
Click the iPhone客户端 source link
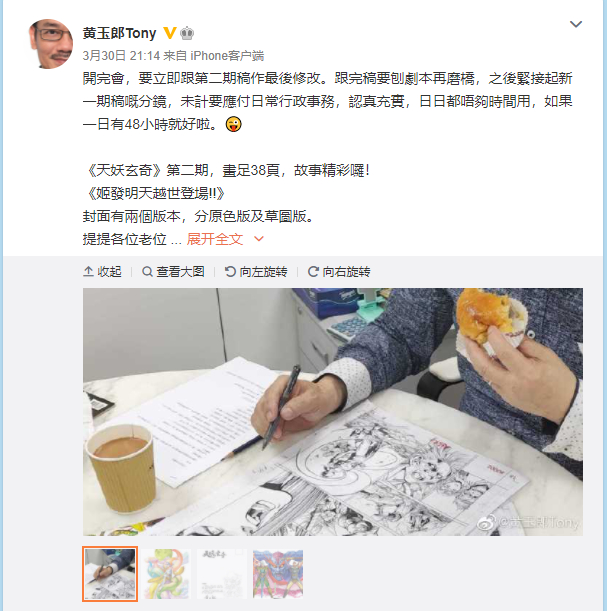pos(227,56)
